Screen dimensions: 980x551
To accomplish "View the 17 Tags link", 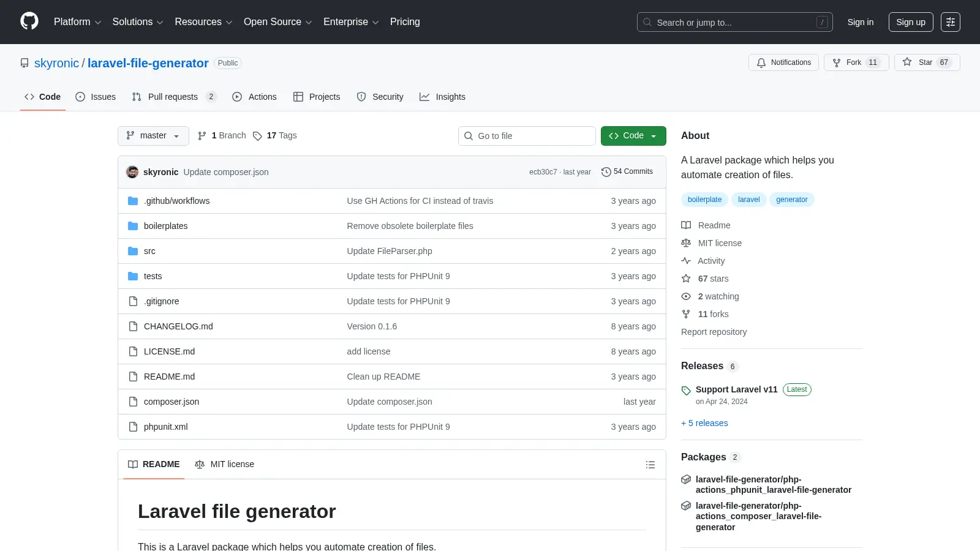I will point(275,136).
